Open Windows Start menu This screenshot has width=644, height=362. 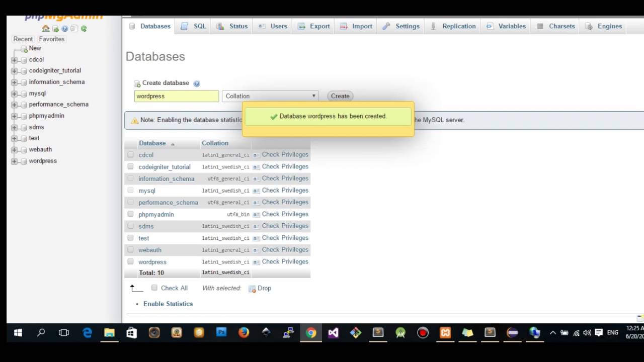18,333
